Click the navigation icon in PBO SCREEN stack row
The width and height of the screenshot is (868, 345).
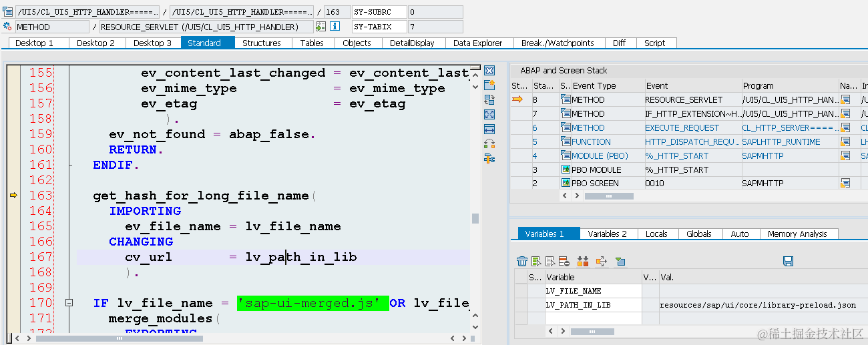pos(845,183)
